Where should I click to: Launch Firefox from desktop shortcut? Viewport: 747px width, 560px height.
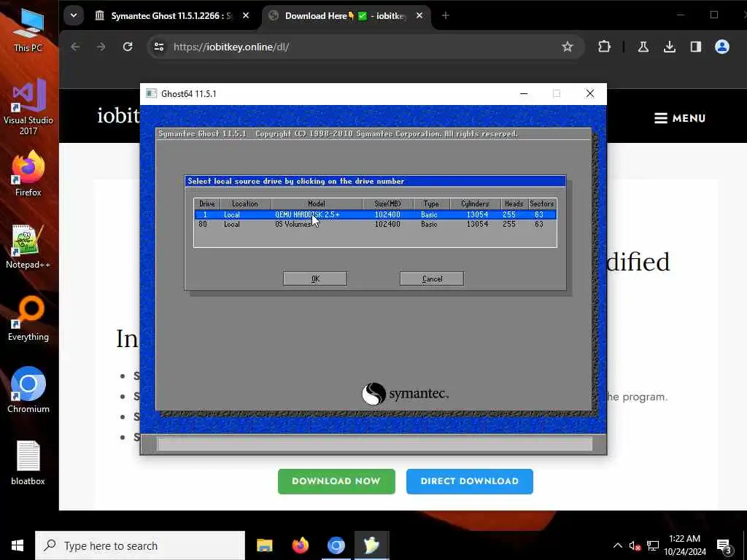28,174
